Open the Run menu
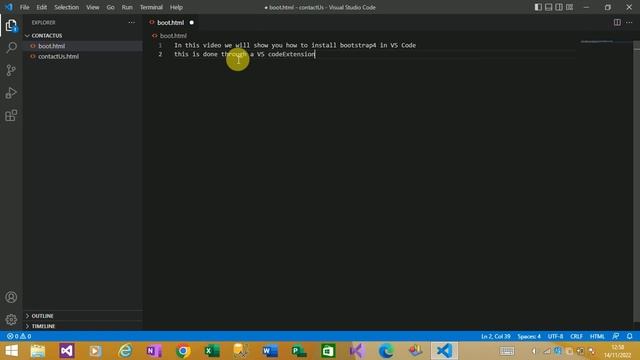This screenshot has width=640, height=360. tap(127, 7)
